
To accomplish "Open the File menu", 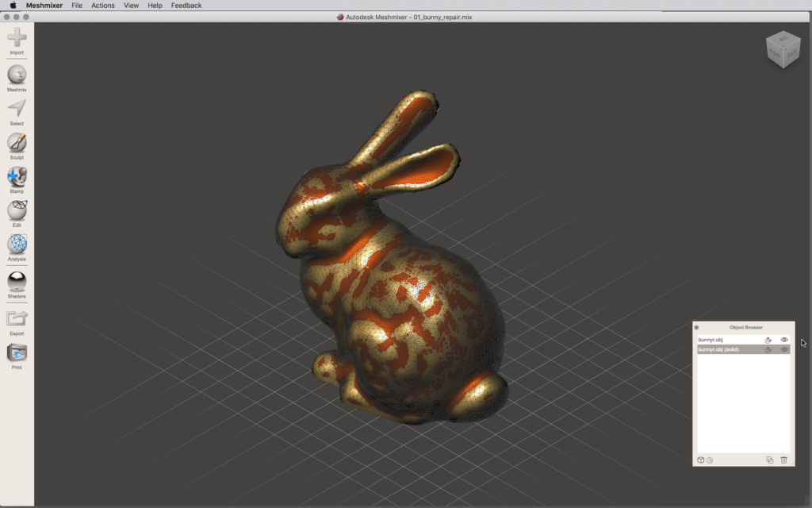I will click(x=77, y=6).
